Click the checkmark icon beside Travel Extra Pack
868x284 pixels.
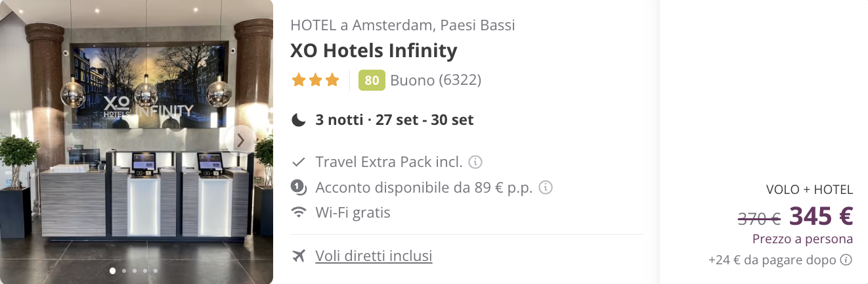[299, 162]
